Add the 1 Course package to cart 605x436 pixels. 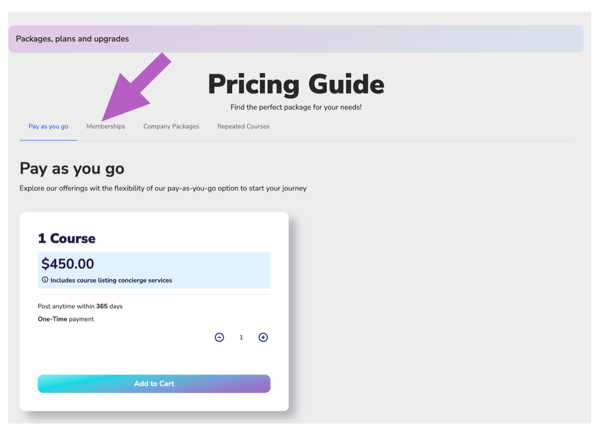[x=154, y=384]
